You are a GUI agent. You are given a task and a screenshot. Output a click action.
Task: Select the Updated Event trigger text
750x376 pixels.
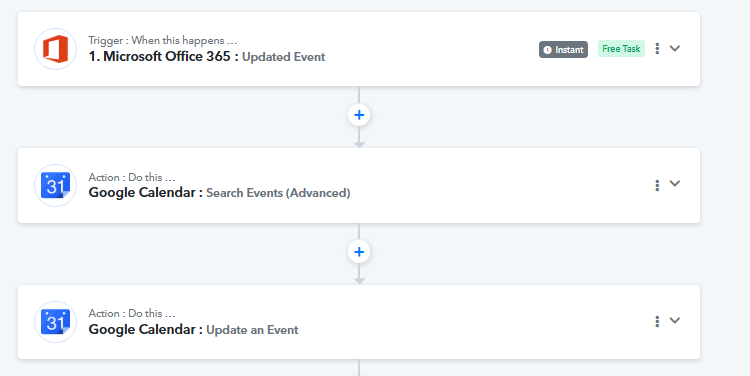[x=284, y=57]
